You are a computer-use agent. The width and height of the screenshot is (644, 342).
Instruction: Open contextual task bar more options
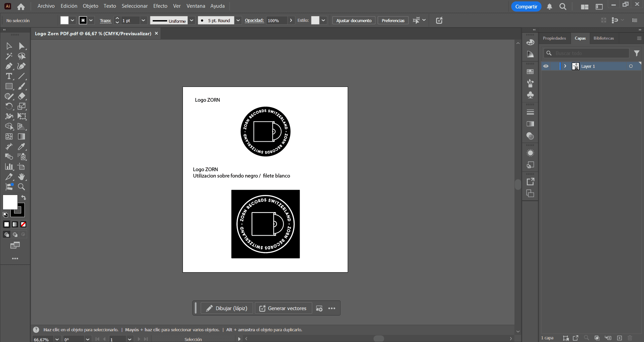tap(332, 308)
